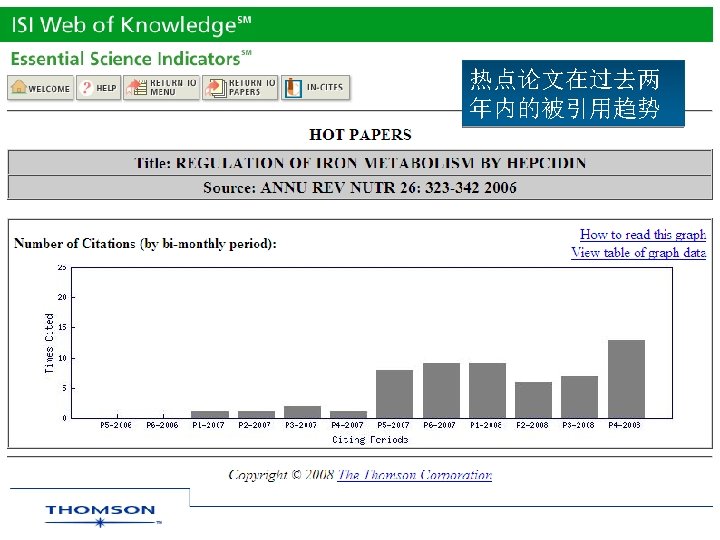The width and height of the screenshot is (720, 540).
Task: Open the 'View table of graph data' link
Action: tap(638, 253)
